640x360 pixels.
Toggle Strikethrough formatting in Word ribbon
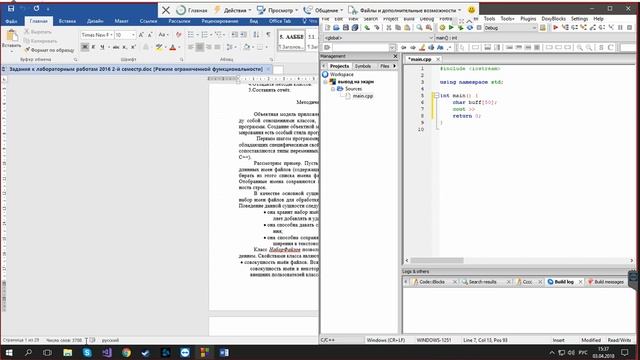[116, 47]
